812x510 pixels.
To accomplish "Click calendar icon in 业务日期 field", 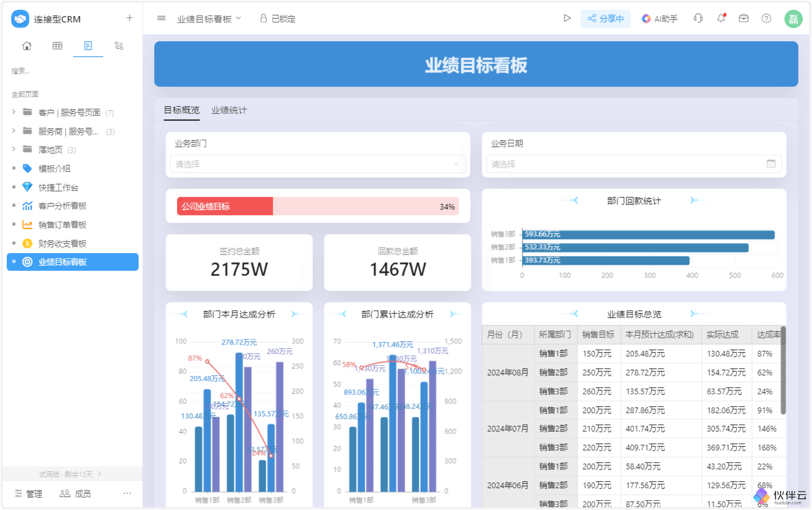I will pos(771,164).
